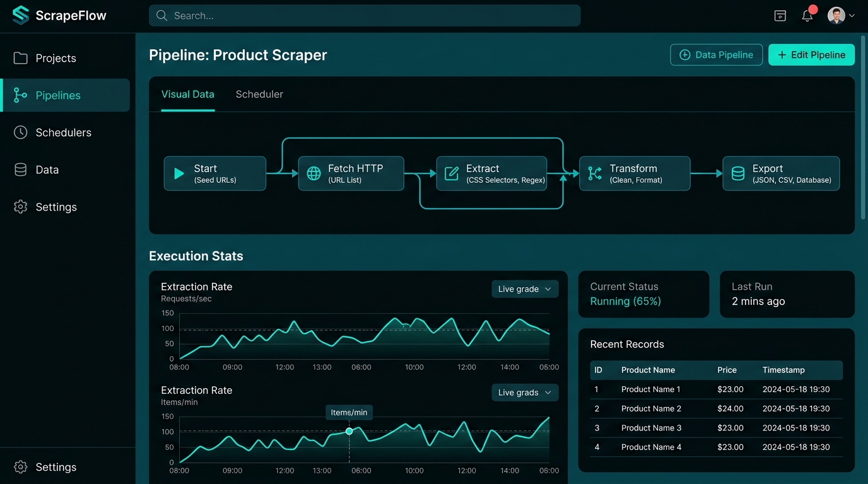Image resolution: width=868 pixels, height=484 pixels.
Task: Click the Pipelines branch icon
Action: tap(20, 95)
